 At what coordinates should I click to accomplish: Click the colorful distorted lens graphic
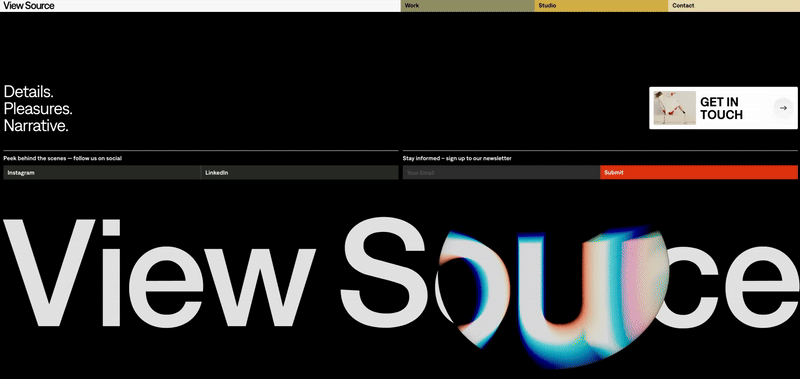[554, 296]
